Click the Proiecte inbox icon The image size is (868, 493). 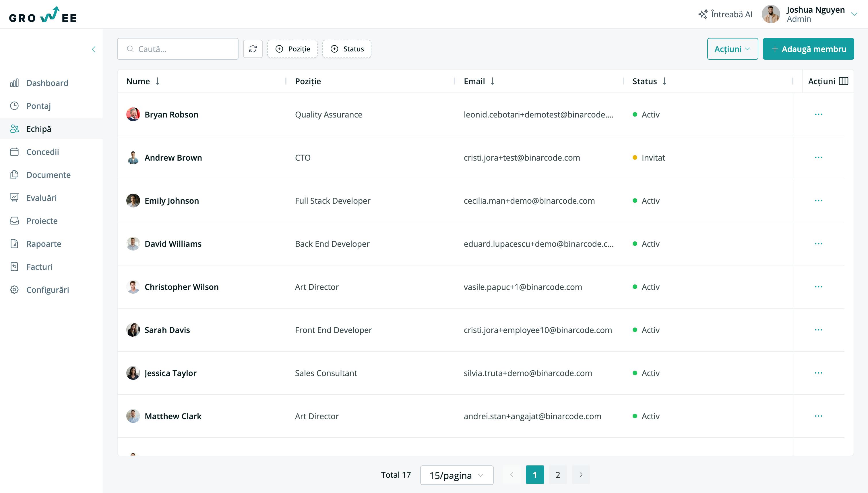14,221
